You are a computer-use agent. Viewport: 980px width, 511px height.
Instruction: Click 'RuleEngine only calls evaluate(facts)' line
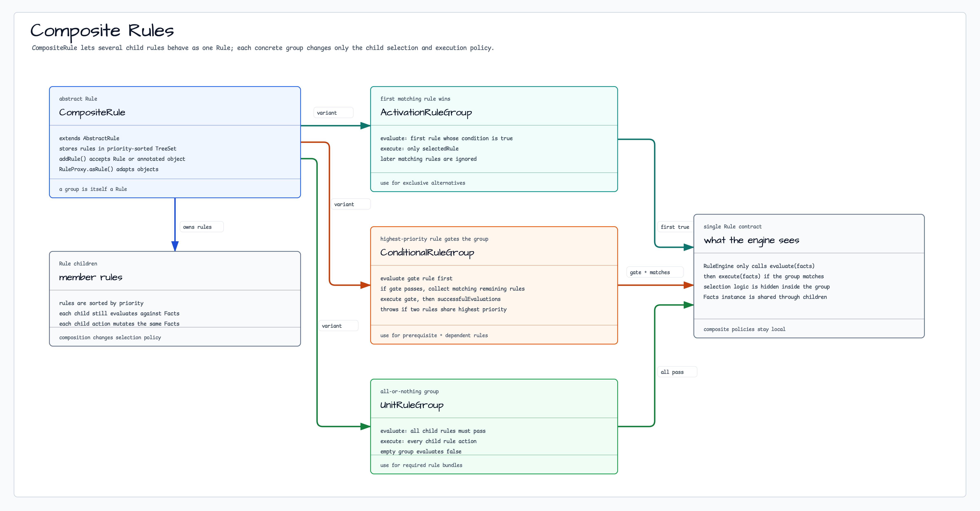coord(759,266)
